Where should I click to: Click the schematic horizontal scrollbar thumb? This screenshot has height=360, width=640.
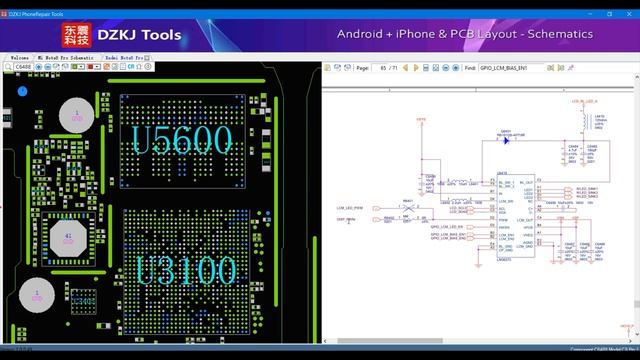390,340
